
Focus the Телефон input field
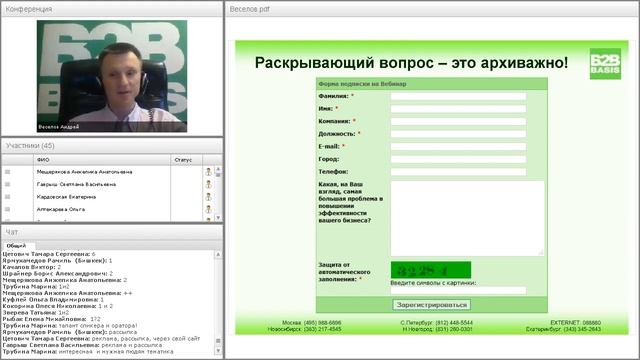(x=458, y=172)
